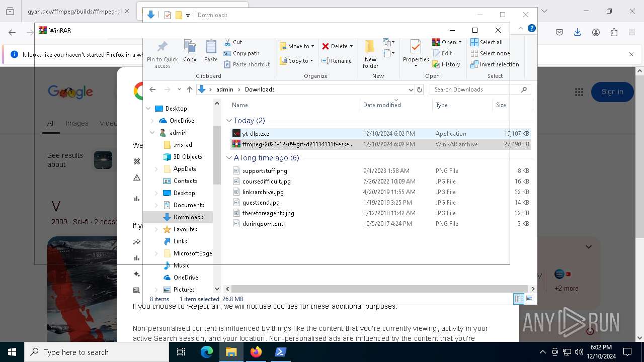Screen dimensions: 644x362
Task: Open Documents in navigation tree
Action: coord(184,205)
